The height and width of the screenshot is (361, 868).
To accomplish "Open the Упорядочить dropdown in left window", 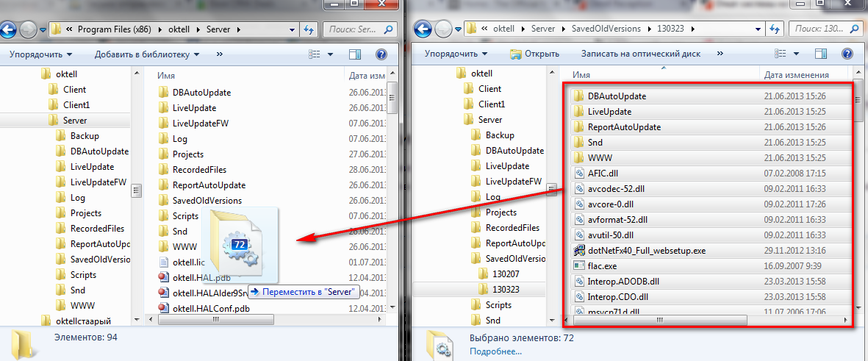I will coord(40,54).
